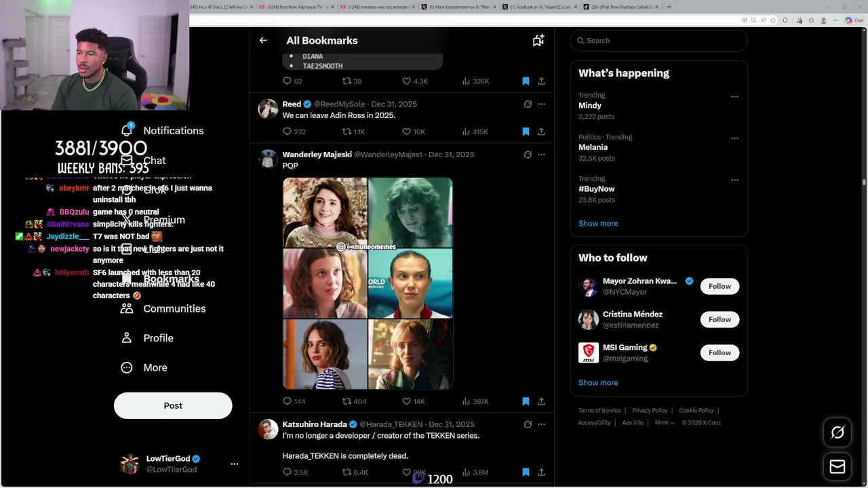The width and height of the screenshot is (868, 488).
Task: Like Reed's post with 10K likes
Action: tap(406, 131)
